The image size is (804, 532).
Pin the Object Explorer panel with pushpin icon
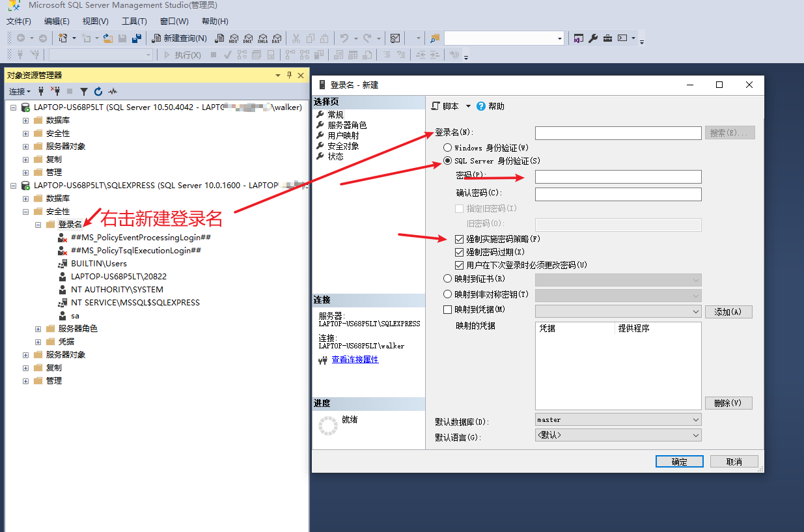coord(290,76)
